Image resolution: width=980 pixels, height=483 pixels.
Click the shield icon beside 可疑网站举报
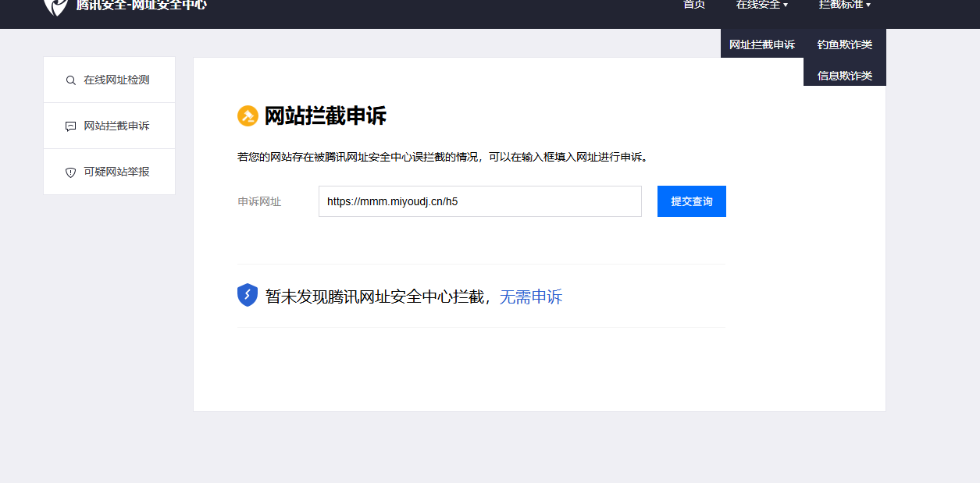(x=71, y=172)
